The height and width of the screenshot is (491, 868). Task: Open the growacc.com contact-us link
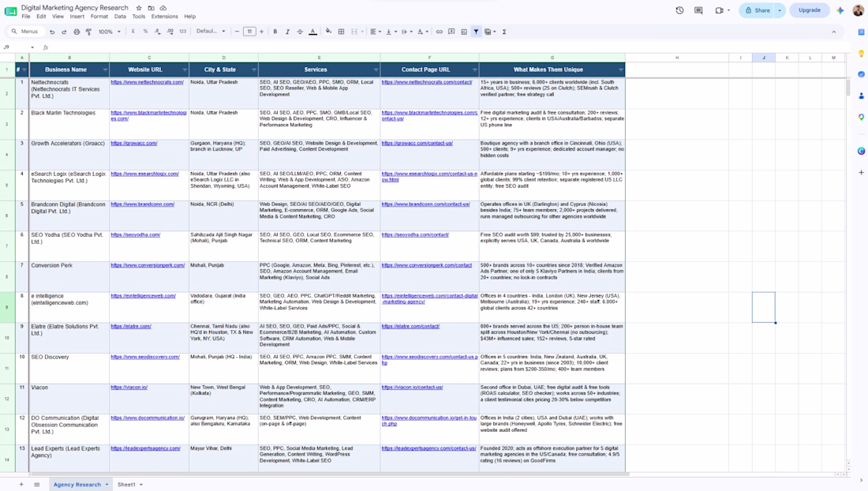coord(417,144)
